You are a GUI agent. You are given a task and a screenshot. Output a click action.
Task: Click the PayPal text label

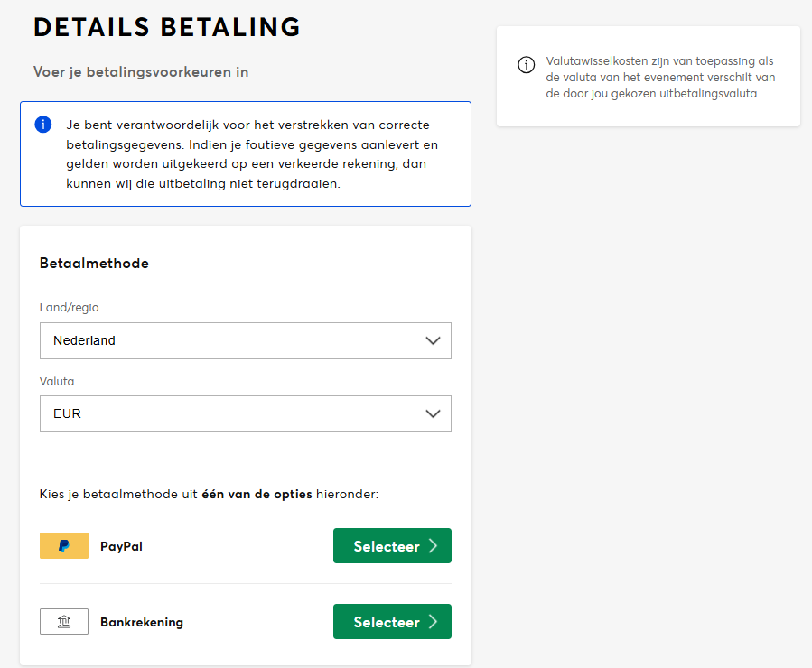121,546
